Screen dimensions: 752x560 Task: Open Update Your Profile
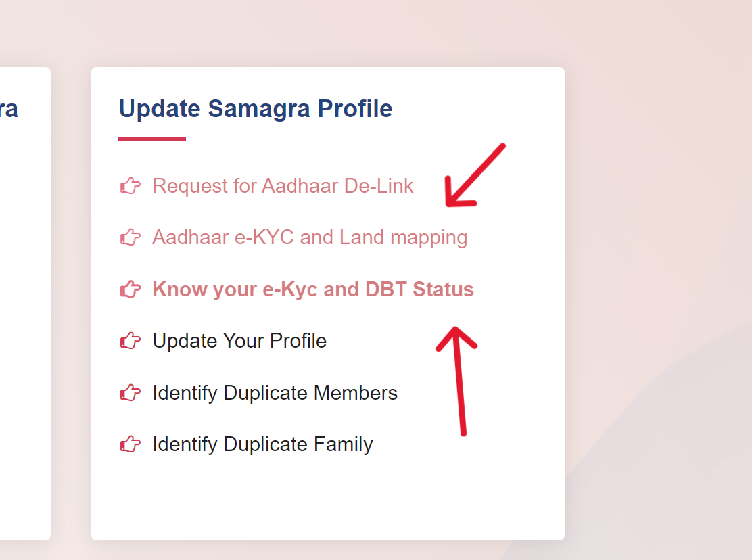[x=239, y=341]
